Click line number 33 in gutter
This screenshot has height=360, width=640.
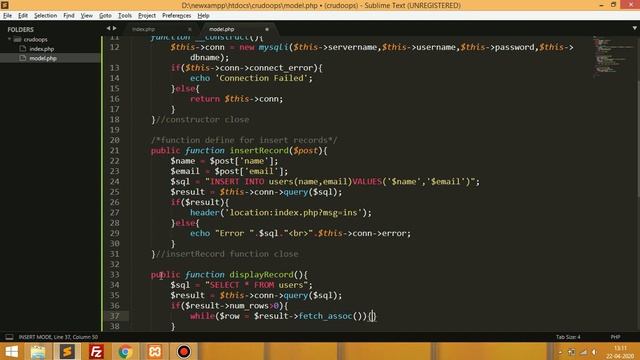click(114, 275)
